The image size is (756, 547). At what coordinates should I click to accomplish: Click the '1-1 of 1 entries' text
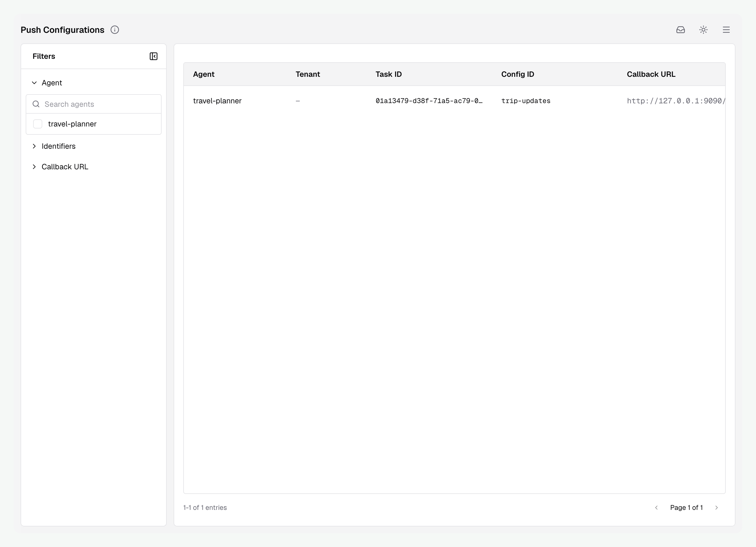click(x=205, y=507)
